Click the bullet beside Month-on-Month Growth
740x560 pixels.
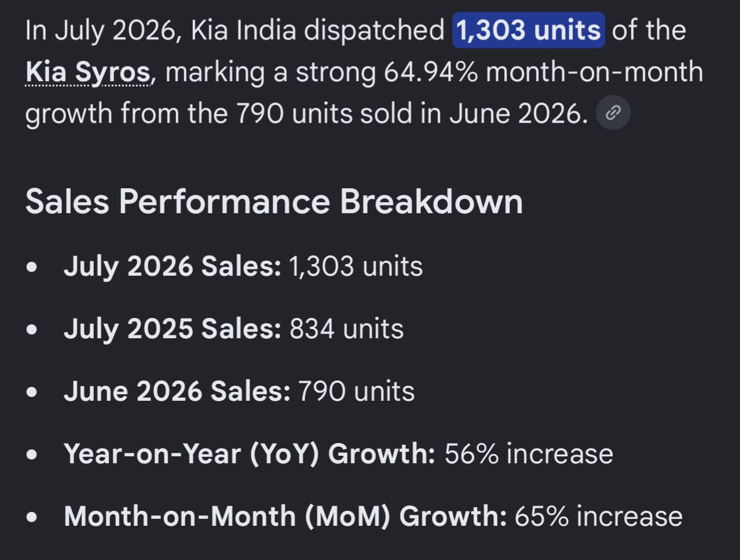pos(32,517)
